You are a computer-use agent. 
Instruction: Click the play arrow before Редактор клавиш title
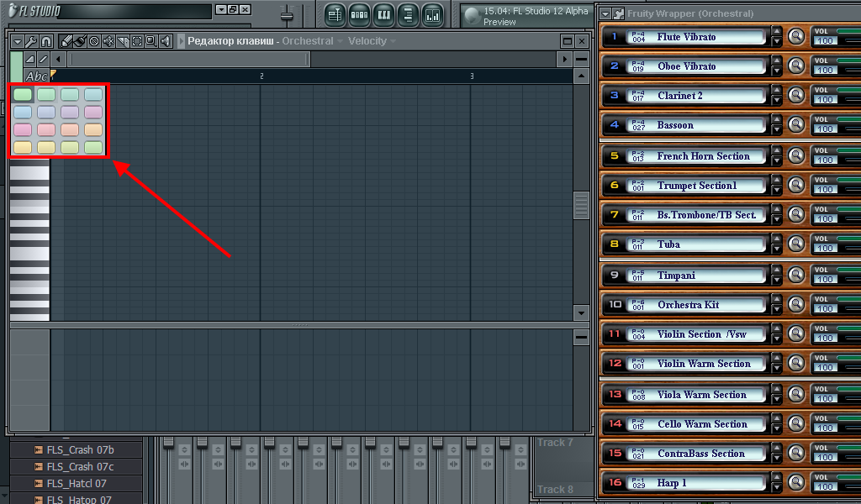click(182, 41)
